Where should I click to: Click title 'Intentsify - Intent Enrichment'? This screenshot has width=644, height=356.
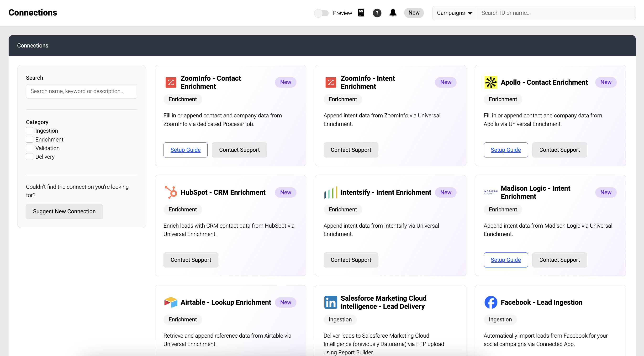(x=386, y=192)
